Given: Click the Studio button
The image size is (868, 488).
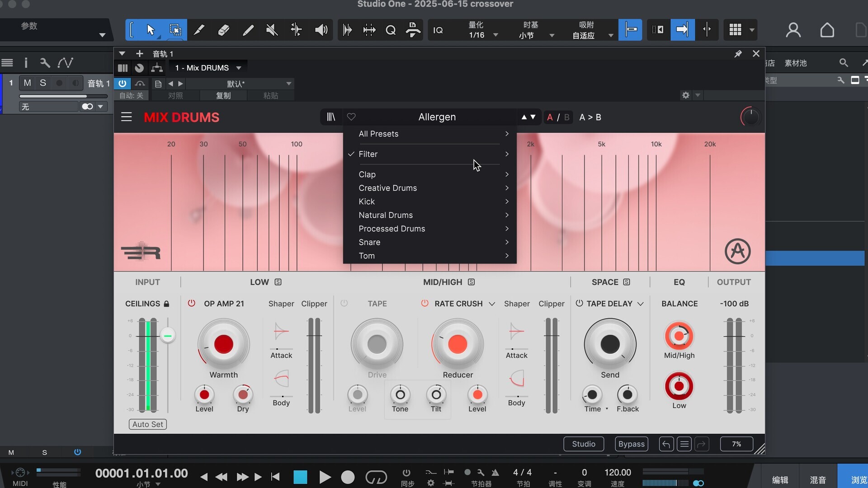Looking at the screenshot, I should point(583,444).
